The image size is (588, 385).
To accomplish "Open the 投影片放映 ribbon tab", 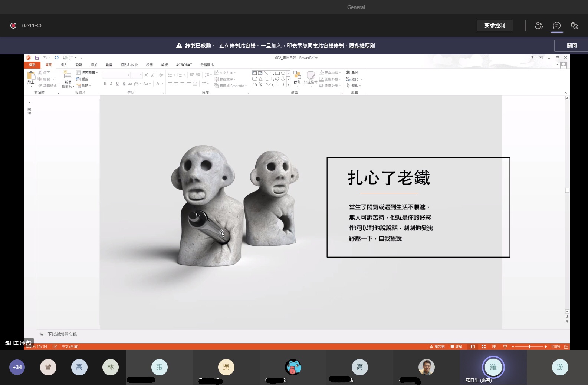I will (x=129, y=65).
